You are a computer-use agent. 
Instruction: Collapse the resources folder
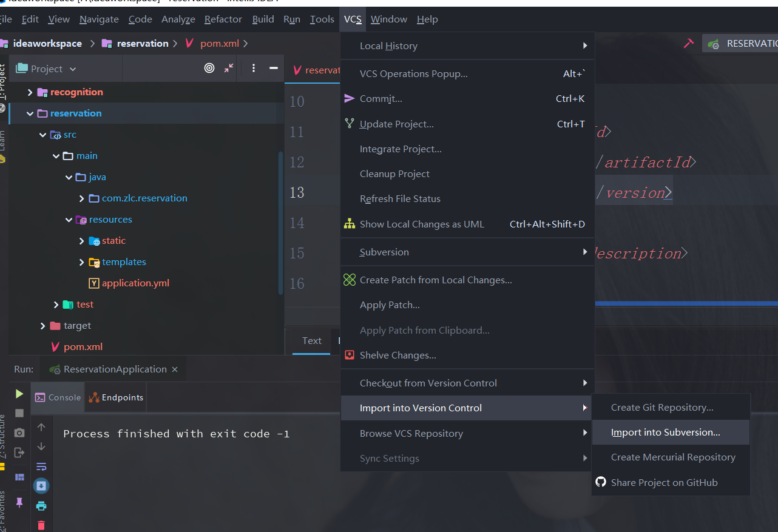coord(69,220)
